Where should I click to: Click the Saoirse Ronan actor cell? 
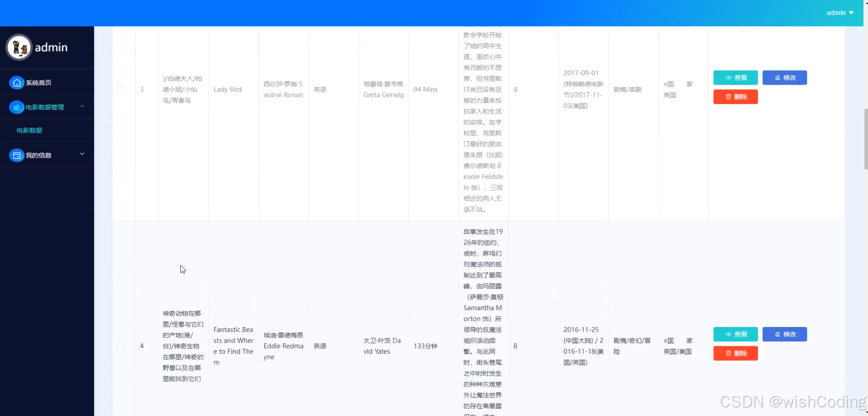283,90
